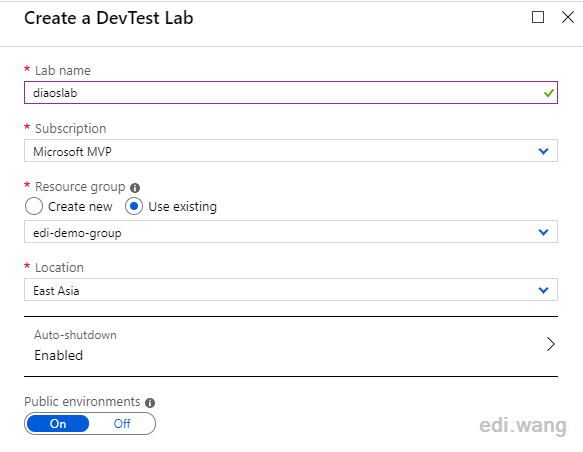Expand the edi-demo-group resource group dropdown
Image resolution: width=583 pixels, height=452 pixels.
[x=291, y=232]
